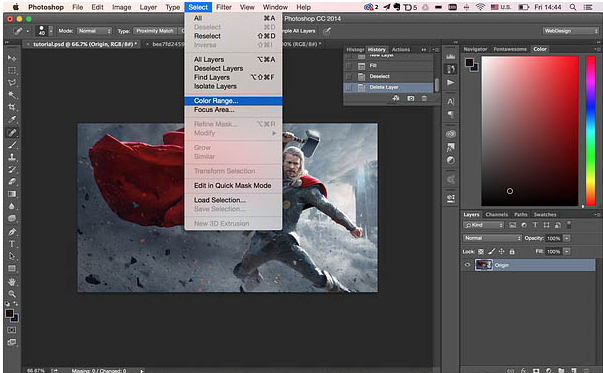This screenshot has width=603, height=373.
Task: Toggle visibility of Origin layer
Action: click(467, 265)
